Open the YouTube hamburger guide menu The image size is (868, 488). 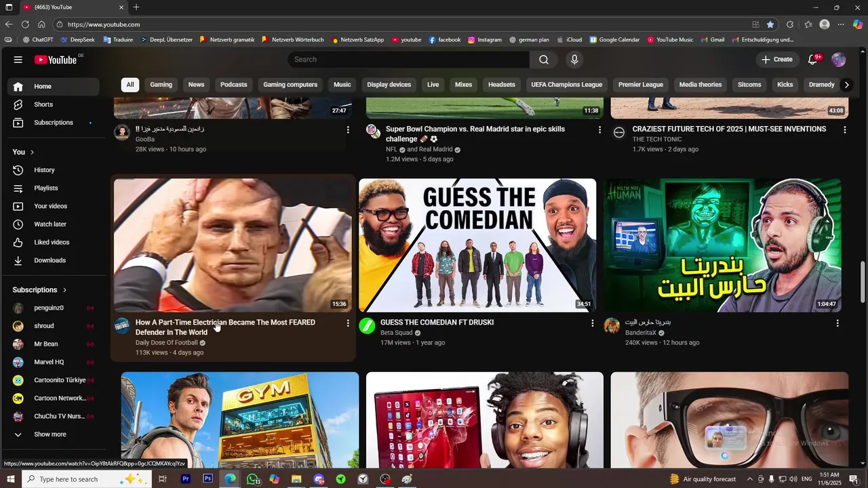point(18,60)
